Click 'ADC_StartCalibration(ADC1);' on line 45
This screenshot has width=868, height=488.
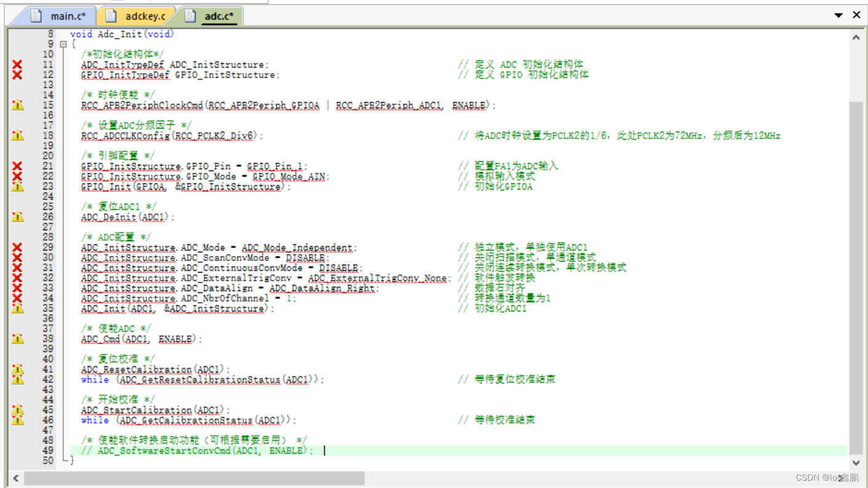[x=156, y=410]
